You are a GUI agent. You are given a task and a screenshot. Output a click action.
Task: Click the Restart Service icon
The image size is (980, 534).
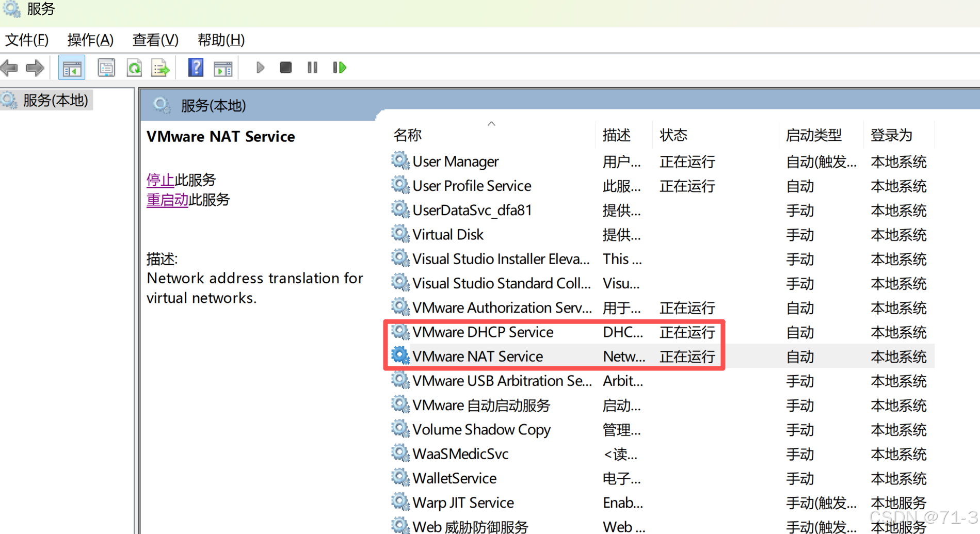(340, 68)
